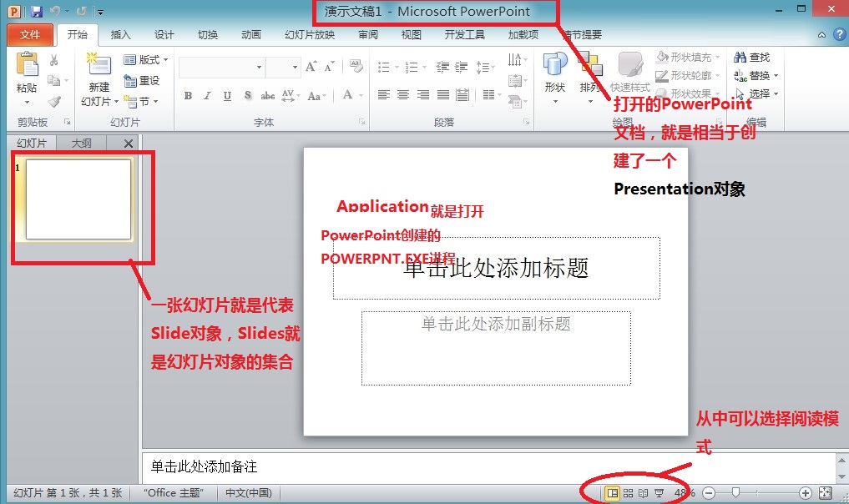Toggle Text Shadow formatting
Screen dimensions: 849x504
point(247,96)
